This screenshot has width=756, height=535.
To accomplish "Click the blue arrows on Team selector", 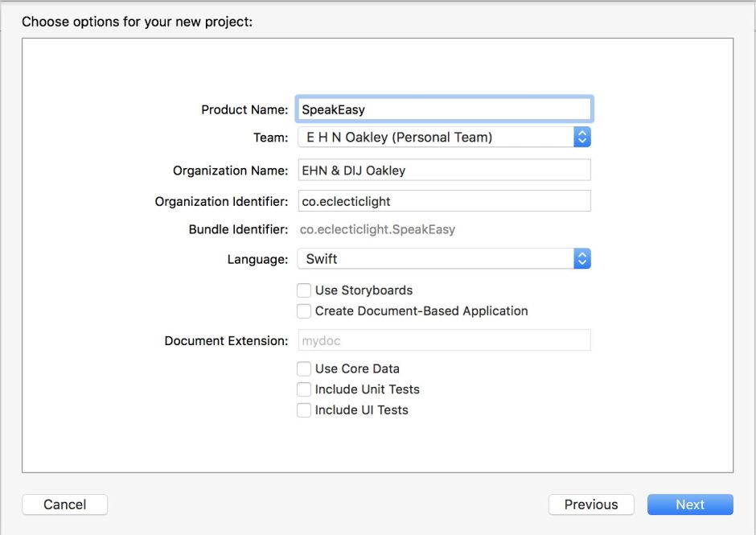I will point(582,138).
